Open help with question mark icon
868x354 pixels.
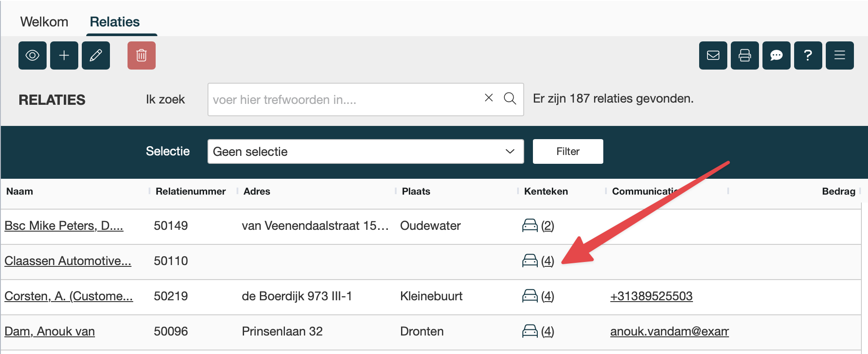click(x=808, y=55)
